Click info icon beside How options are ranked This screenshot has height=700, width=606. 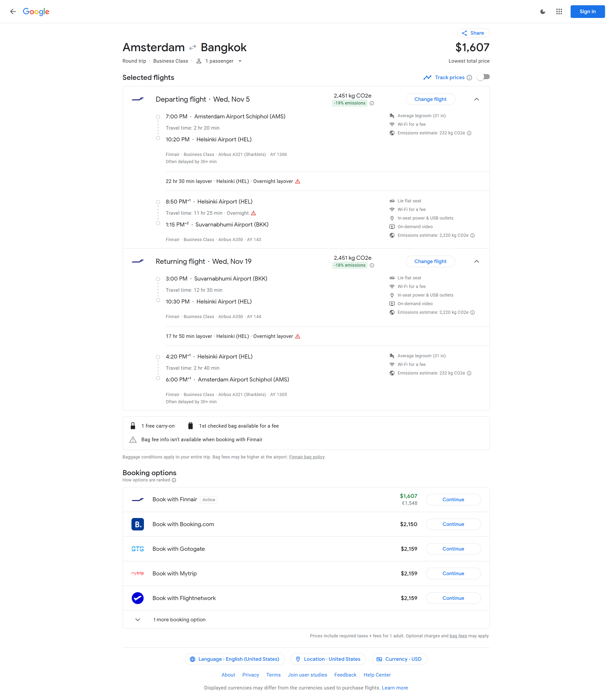tap(174, 480)
